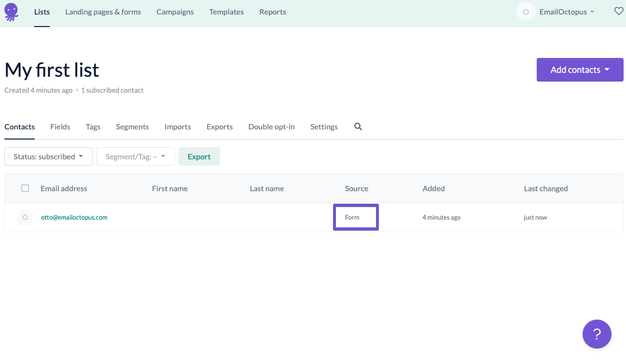This screenshot has height=364, width=626.
Task: Open the contact otto@emailoctopus.com
Action: pyautogui.click(x=74, y=217)
